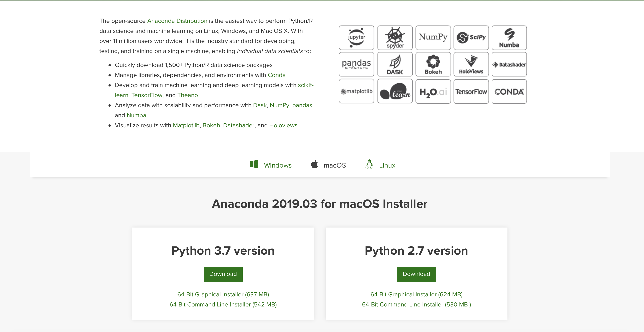Open 64-Bit Graphical Installer (624 MB) link
Viewport: 644px width, 332px height.
[417, 294]
